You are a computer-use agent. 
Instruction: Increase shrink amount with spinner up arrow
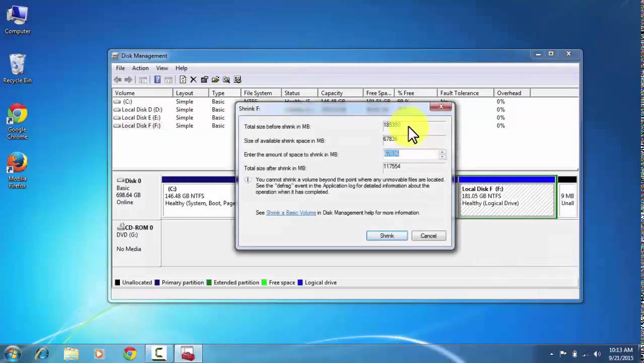(442, 151)
